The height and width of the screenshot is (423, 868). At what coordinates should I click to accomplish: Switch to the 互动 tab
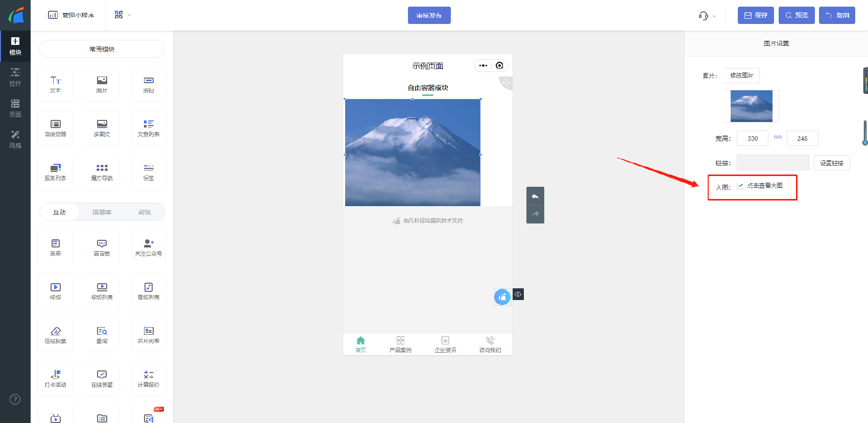pyautogui.click(x=59, y=212)
